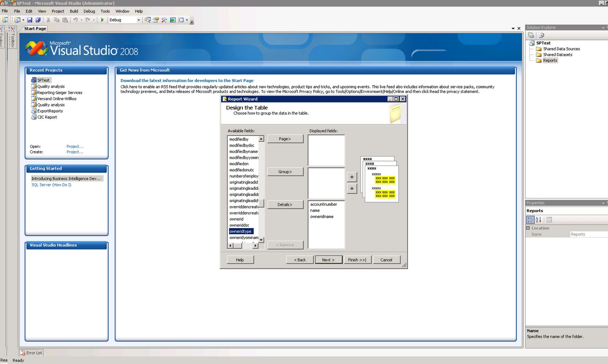Collapse the Location category in Properties

(528, 228)
